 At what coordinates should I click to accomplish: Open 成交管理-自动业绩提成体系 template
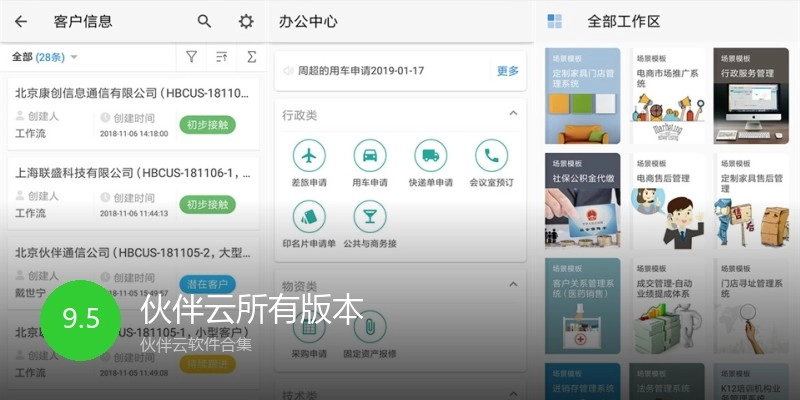(667, 306)
